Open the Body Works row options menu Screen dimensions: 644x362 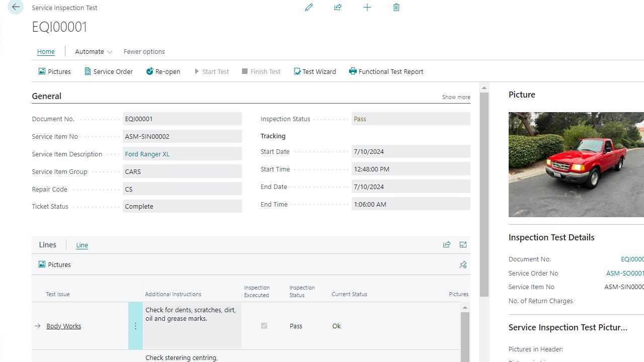(135, 326)
